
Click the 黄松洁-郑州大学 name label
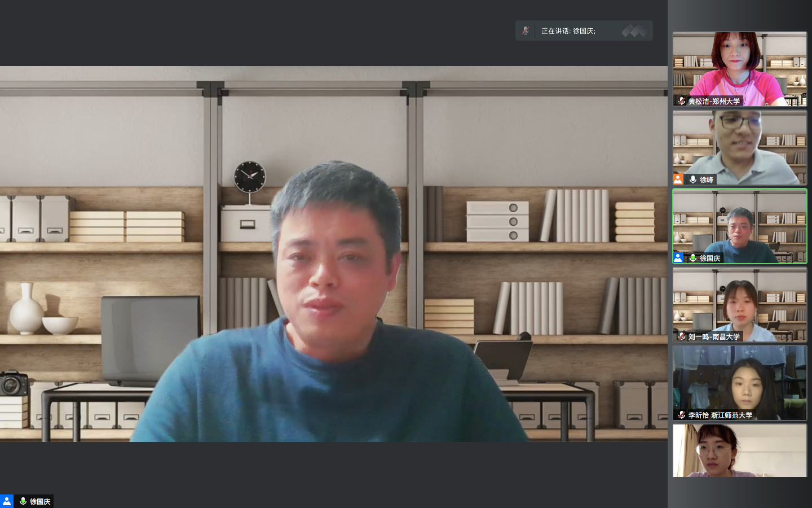714,102
